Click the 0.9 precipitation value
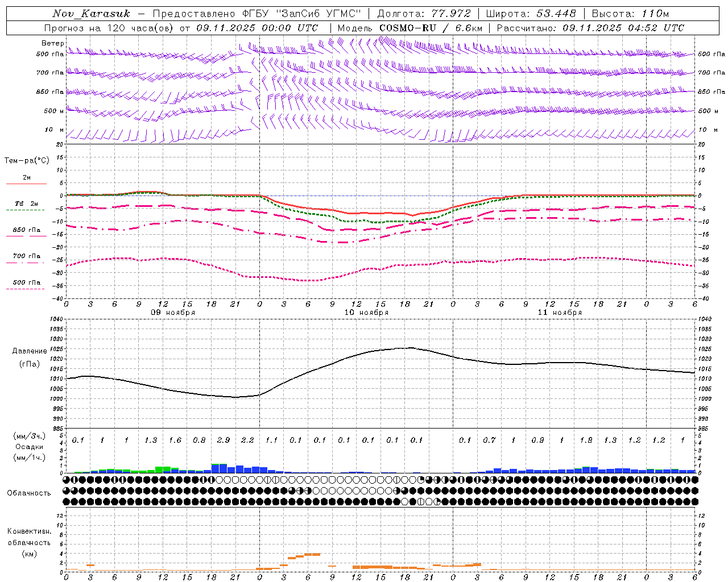The image size is (728, 582). (537, 440)
